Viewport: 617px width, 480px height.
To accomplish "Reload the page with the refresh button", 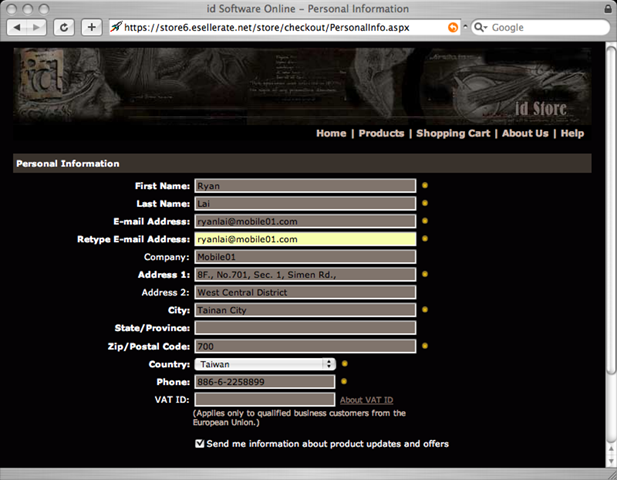I will pyautogui.click(x=63, y=27).
